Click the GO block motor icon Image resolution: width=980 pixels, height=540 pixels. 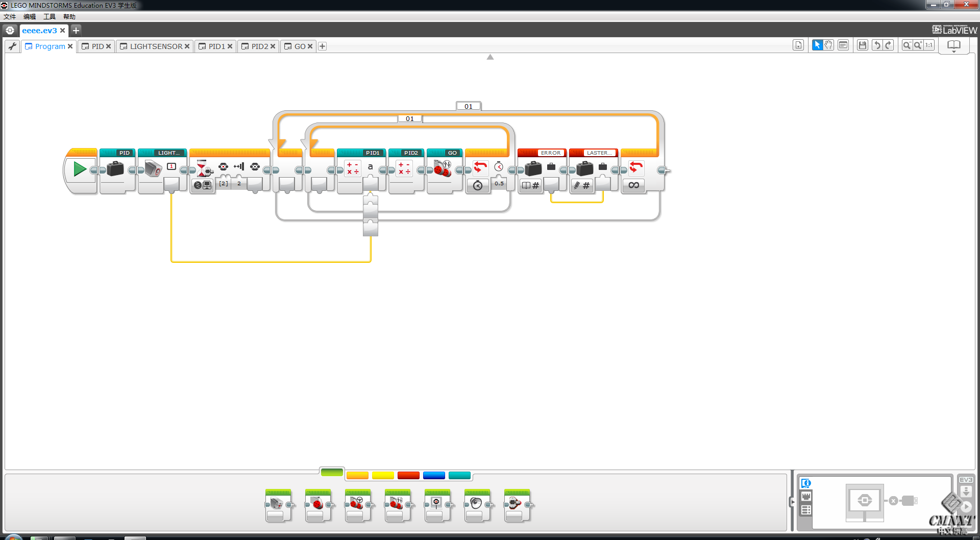pyautogui.click(x=443, y=168)
